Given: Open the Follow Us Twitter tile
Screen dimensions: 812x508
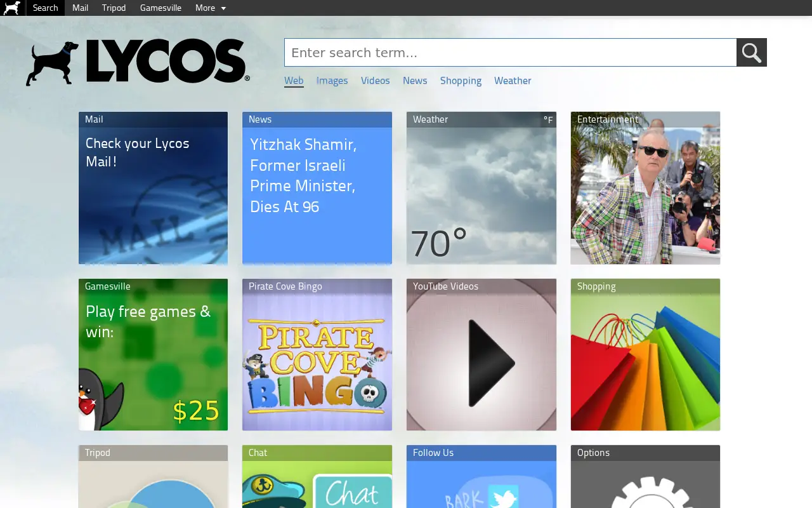Looking at the screenshot, I should click(481, 476).
